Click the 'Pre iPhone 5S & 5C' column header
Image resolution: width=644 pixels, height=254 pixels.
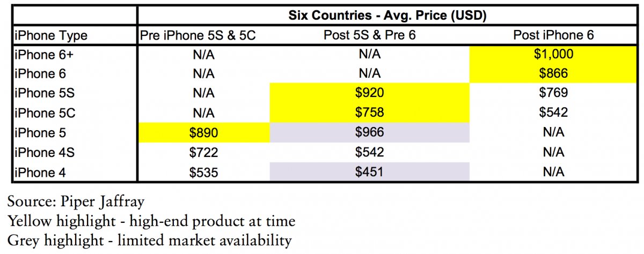[x=203, y=36]
